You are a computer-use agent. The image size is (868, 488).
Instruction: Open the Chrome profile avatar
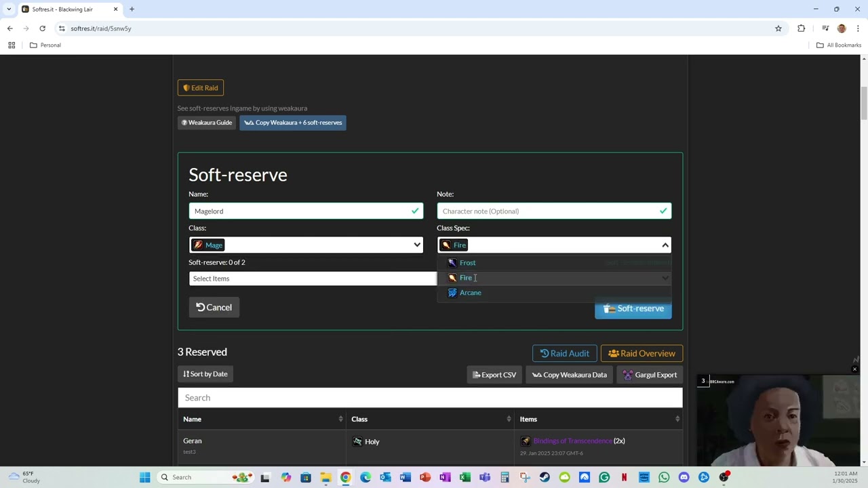click(x=842, y=28)
